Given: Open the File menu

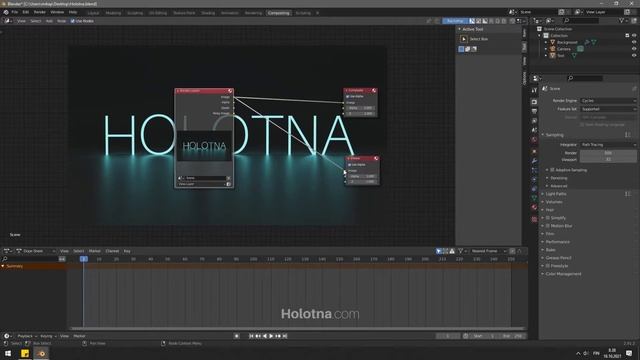Looking at the screenshot, I should click(15, 12).
